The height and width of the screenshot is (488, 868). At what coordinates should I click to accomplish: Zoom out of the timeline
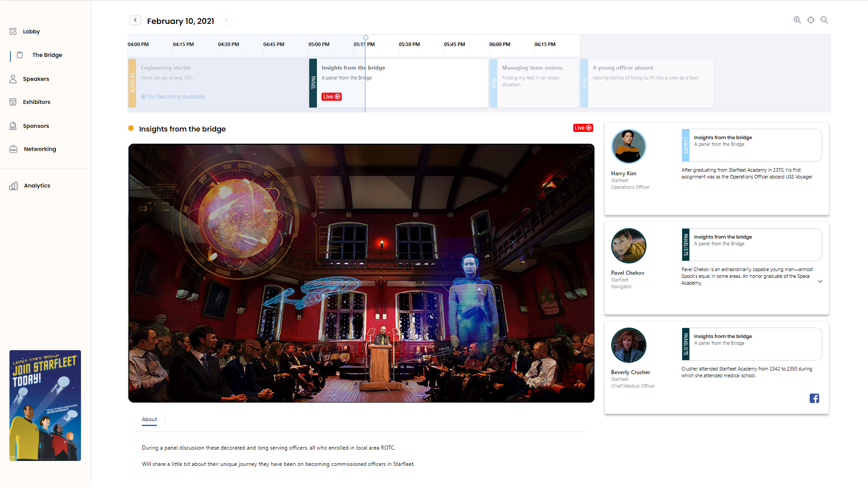tap(824, 20)
